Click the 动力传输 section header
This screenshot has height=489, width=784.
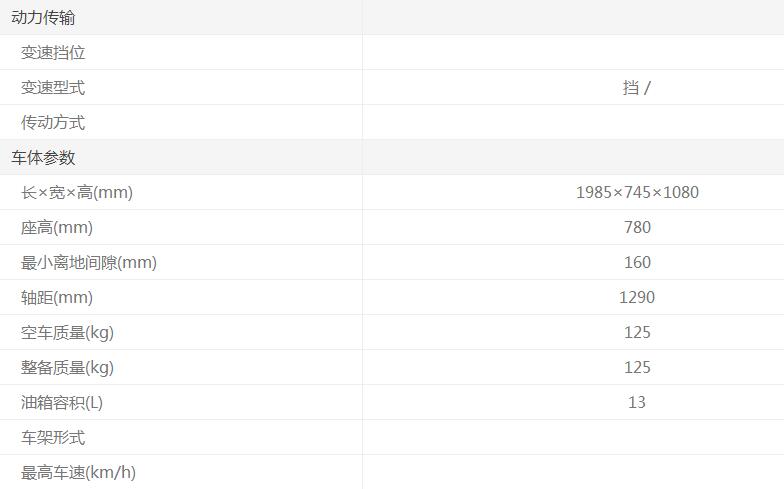(43, 18)
